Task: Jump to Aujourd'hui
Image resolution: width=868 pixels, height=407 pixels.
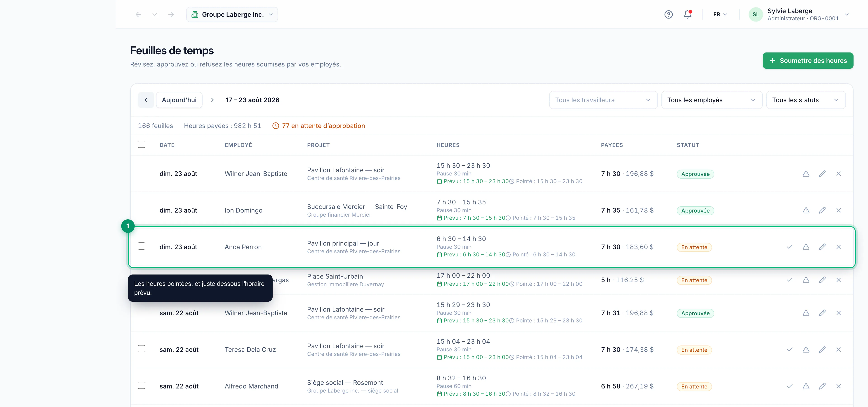Action: pos(179,100)
